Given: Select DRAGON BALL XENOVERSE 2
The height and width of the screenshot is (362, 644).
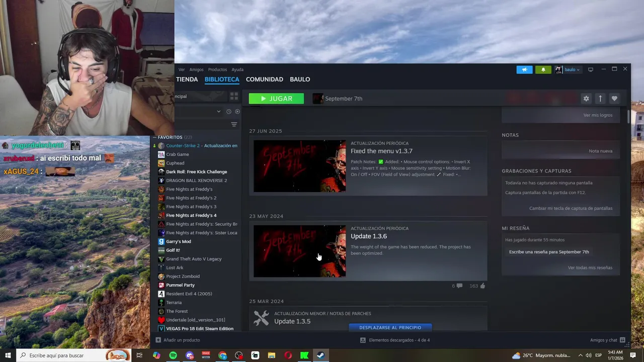Looking at the screenshot, I should click(x=198, y=180).
